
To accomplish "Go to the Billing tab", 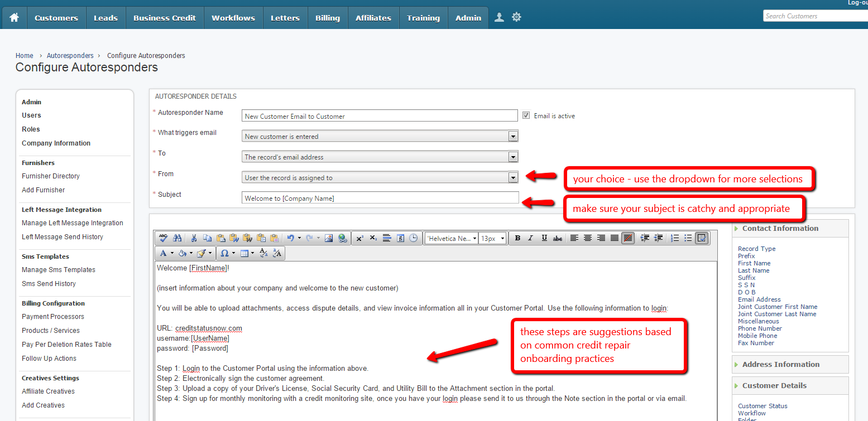I will [327, 18].
